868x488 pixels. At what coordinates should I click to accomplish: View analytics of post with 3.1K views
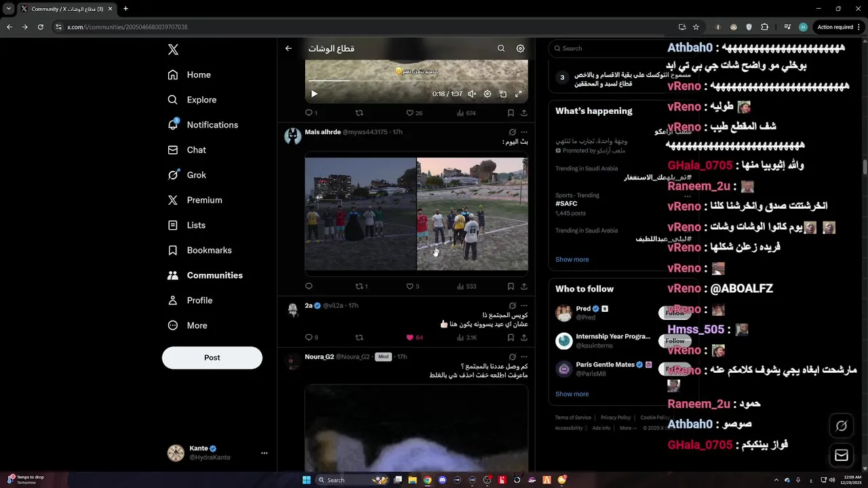[x=467, y=338]
